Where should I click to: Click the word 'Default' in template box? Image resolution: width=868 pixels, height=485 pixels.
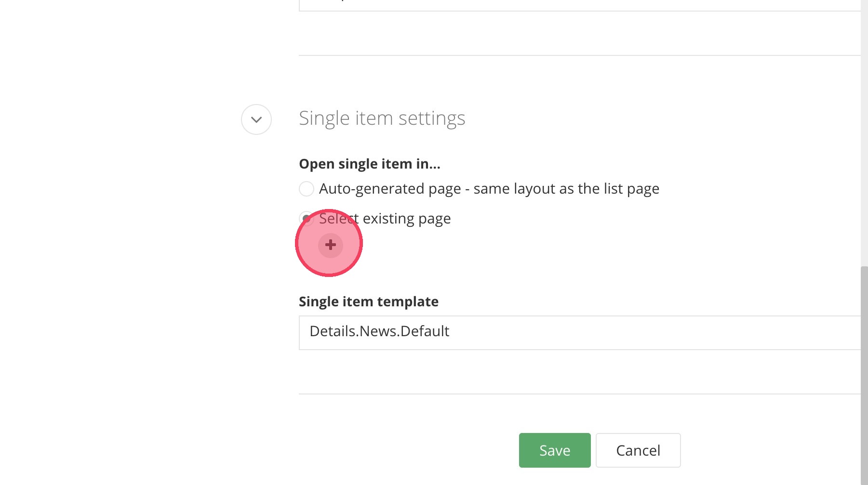pos(425,331)
